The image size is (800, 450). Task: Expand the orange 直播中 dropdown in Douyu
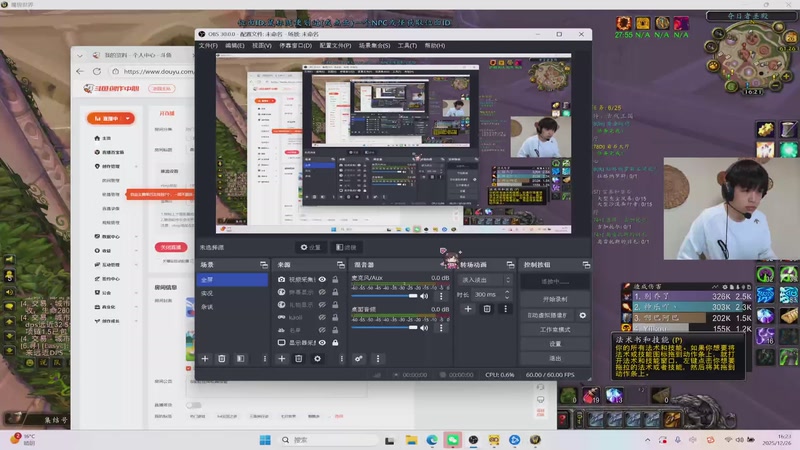[x=109, y=118]
